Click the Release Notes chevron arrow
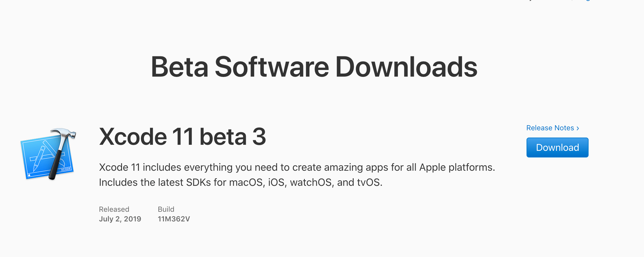Image resolution: width=644 pixels, height=257 pixels. point(578,128)
